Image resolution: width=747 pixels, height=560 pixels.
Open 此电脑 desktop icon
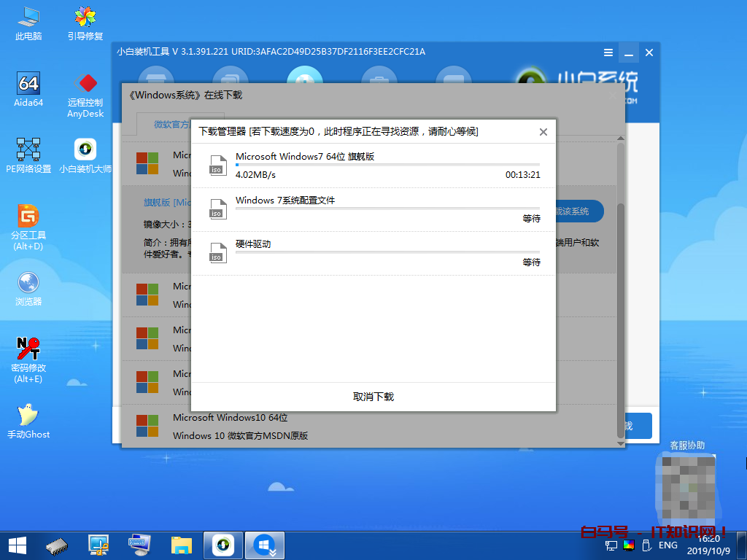click(x=28, y=23)
